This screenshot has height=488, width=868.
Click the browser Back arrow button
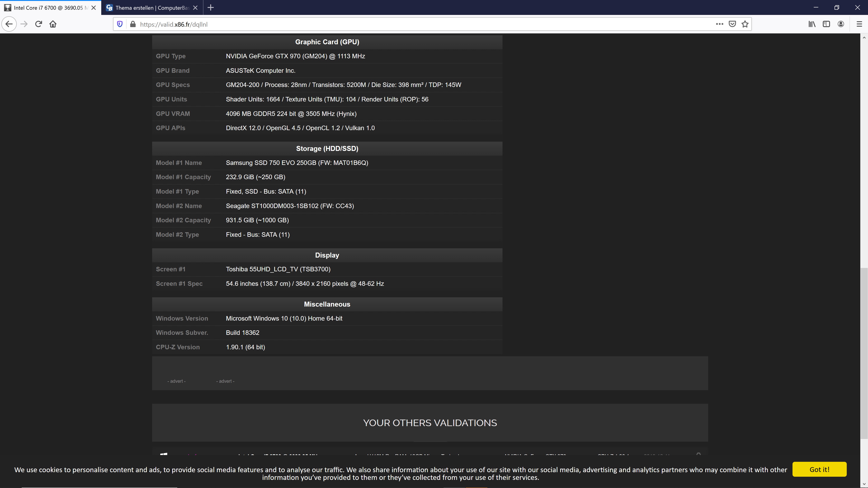click(x=9, y=24)
